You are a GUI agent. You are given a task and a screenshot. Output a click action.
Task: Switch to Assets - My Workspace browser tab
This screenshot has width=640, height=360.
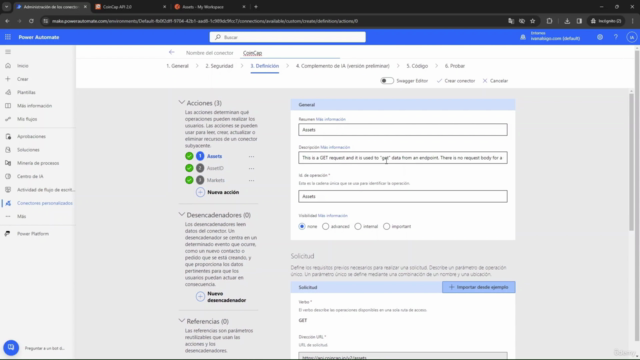click(x=210, y=7)
